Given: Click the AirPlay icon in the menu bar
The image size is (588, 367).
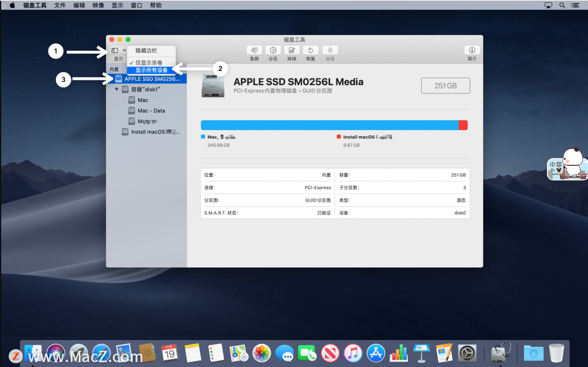Looking at the screenshot, I should point(548,5).
